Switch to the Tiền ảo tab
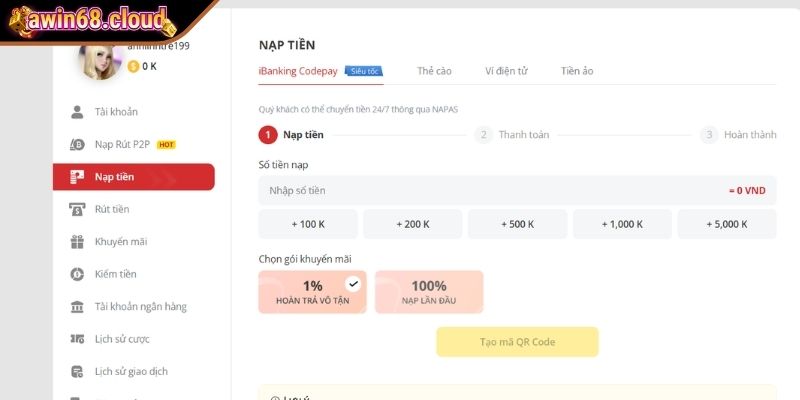The width and height of the screenshot is (800, 400). coord(577,71)
